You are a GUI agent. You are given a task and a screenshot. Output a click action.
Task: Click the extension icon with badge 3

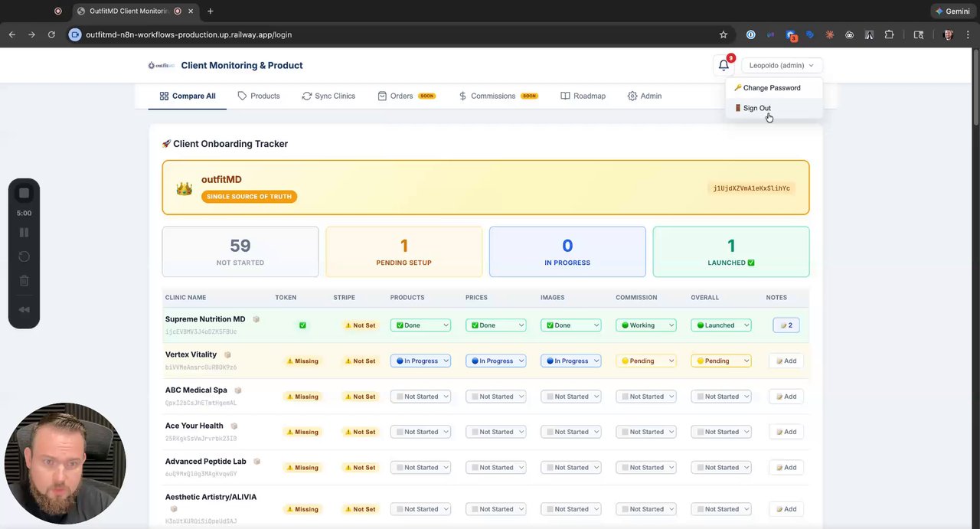coord(790,35)
